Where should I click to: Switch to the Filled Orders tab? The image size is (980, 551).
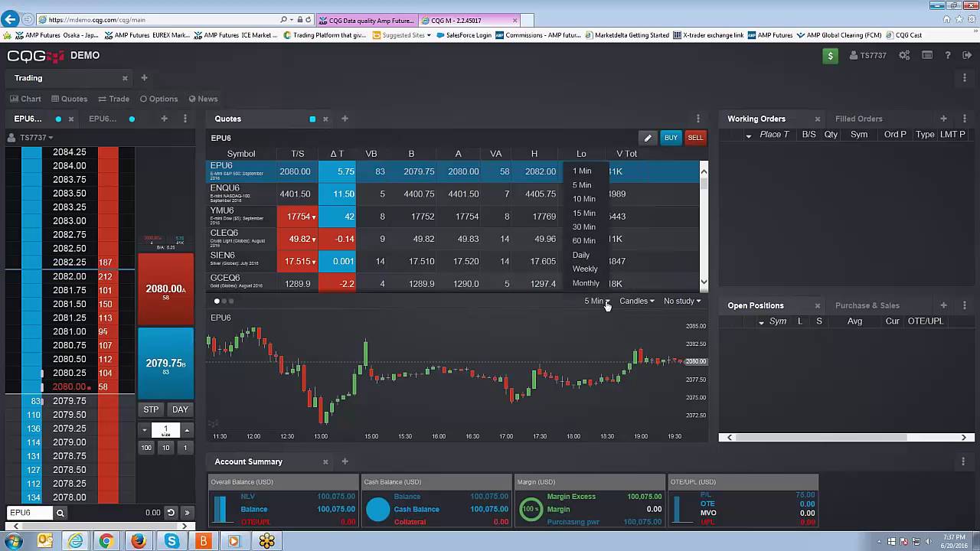859,119
